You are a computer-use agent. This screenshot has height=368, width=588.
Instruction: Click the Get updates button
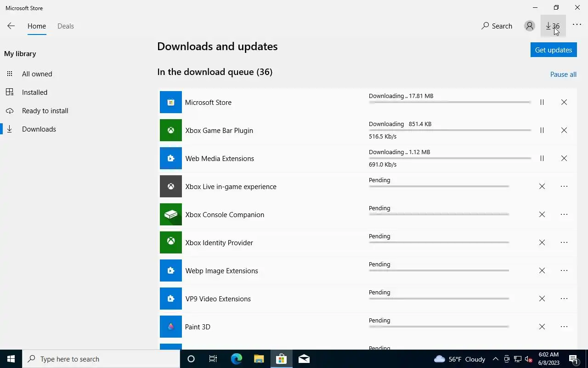pos(554,50)
